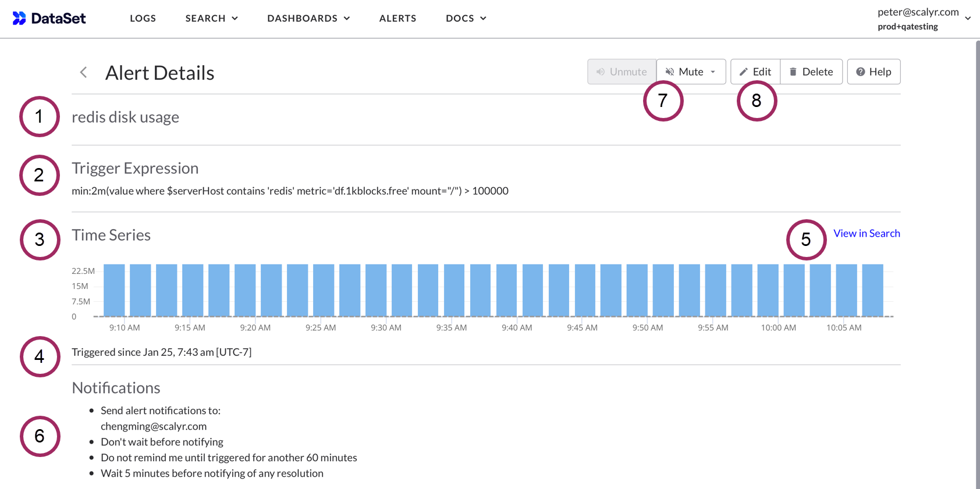The width and height of the screenshot is (980, 489).
Task: Expand the Search menu
Action: pos(212,19)
